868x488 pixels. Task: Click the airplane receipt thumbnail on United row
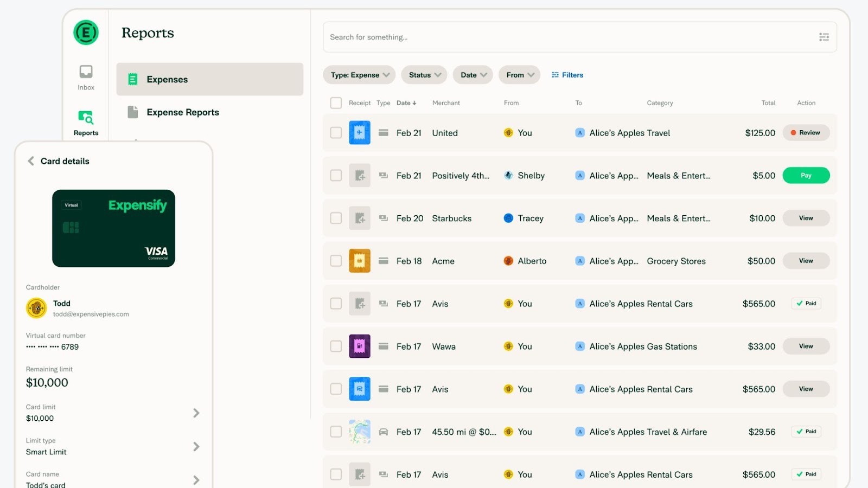(x=359, y=132)
